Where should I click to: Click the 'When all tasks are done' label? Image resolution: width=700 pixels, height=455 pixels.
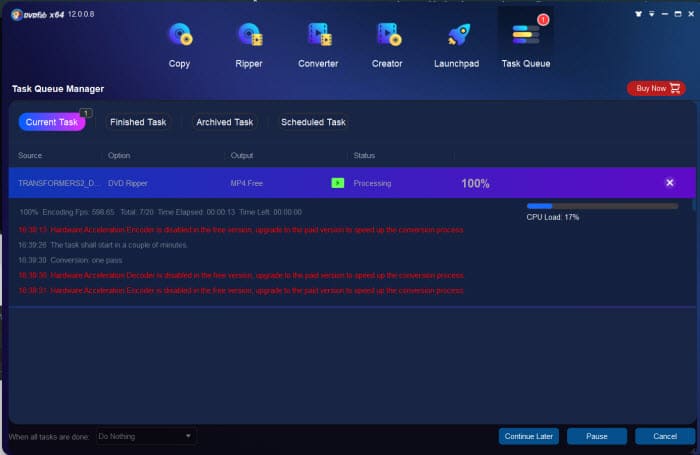pyautogui.click(x=49, y=437)
